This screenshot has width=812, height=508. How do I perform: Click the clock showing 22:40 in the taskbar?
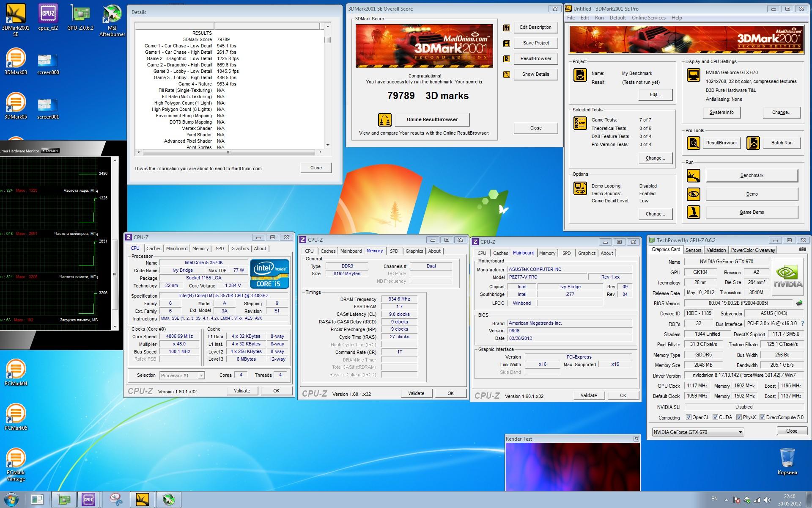(789, 500)
